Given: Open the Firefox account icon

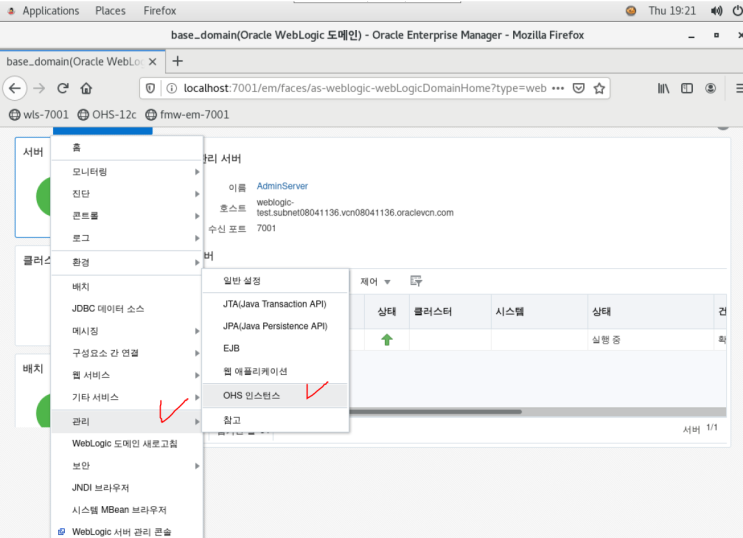Looking at the screenshot, I should click(710, 88).
